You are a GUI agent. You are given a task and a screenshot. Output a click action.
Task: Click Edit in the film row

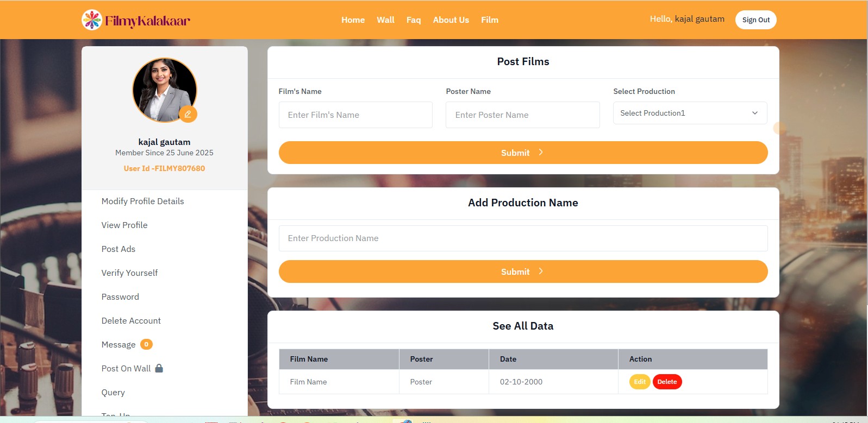tap(640, 382)
